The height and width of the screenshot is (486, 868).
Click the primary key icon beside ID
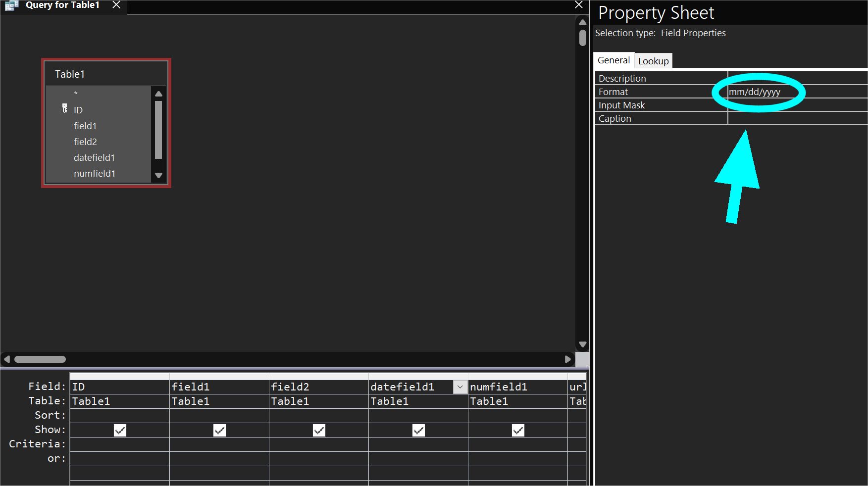point(64,108)
